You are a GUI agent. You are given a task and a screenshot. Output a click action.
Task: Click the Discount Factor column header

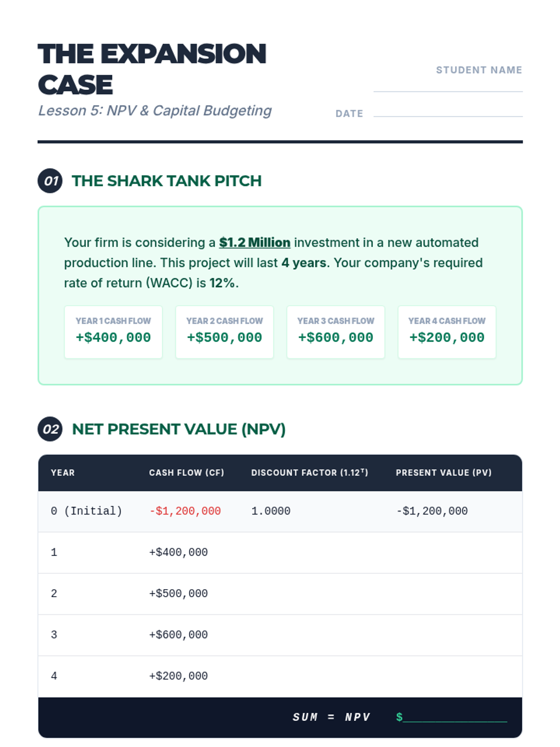(x=309, y=472)
